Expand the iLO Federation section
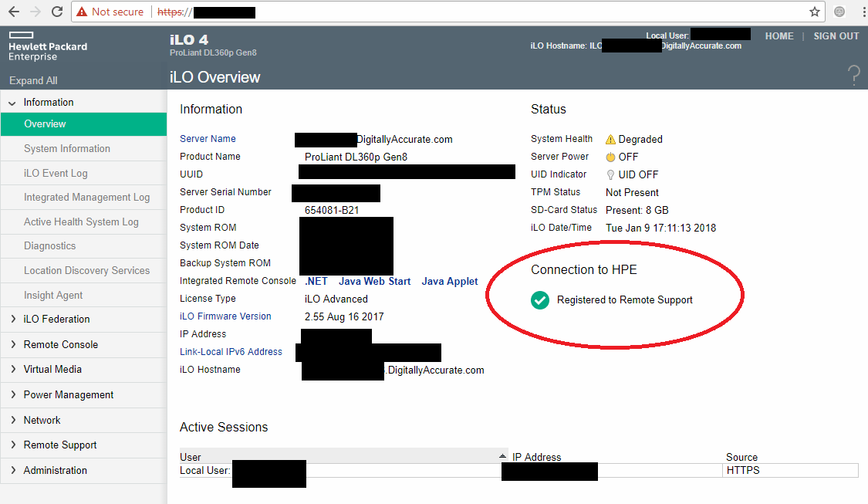This screenshot has height=504, width=868. coord(13,319)
